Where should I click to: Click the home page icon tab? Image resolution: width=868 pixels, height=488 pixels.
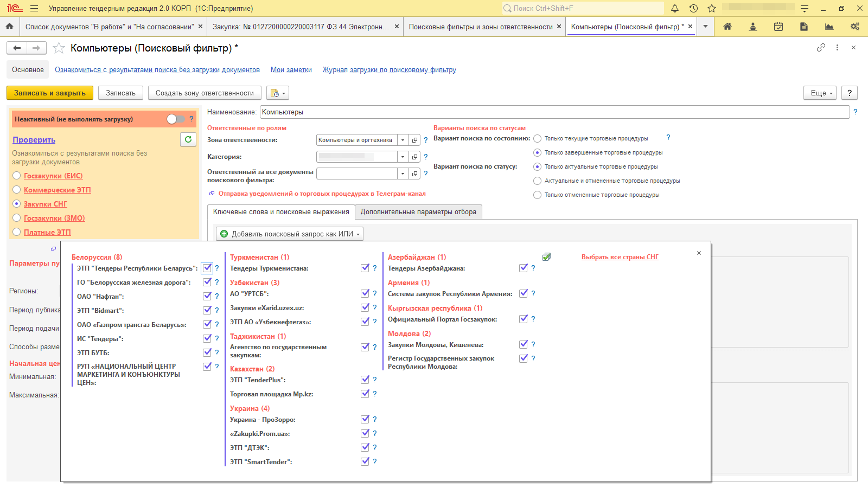coord(9,27)
